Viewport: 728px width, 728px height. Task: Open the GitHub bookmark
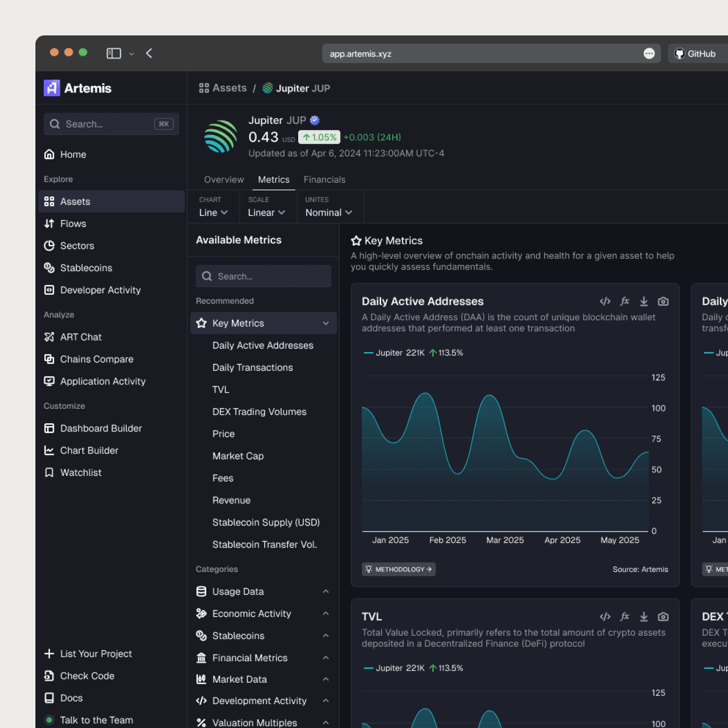pyautogui.click(x=696, y=54)
